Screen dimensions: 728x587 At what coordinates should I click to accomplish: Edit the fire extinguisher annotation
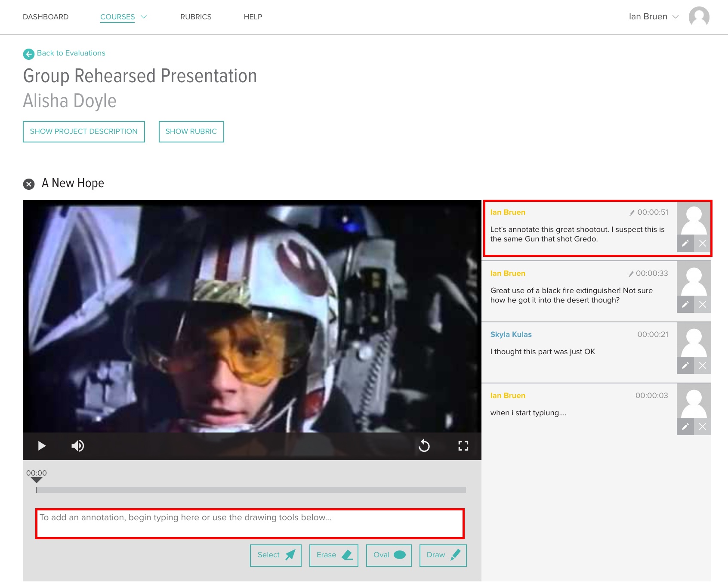tap(685, 304)
